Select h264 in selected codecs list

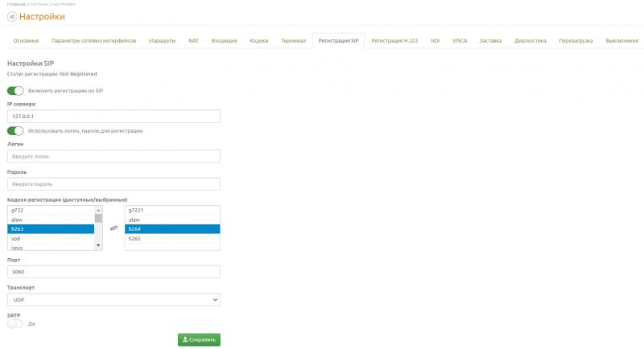pyautogui.click(x=172, y=228)
